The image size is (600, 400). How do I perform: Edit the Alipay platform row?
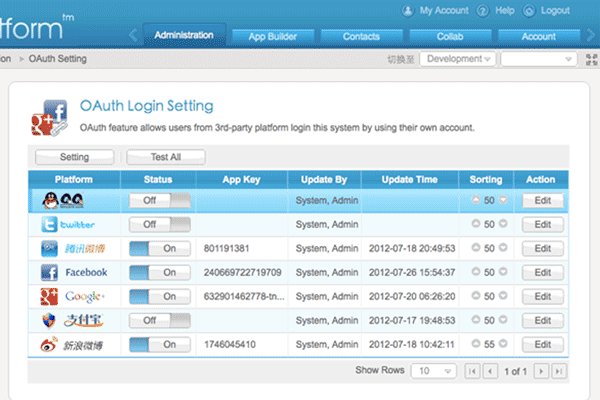[x=543, y=321]
